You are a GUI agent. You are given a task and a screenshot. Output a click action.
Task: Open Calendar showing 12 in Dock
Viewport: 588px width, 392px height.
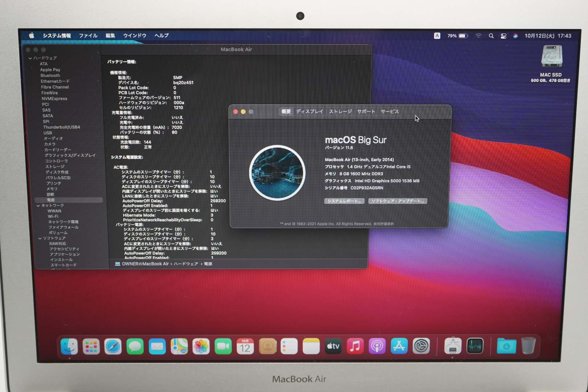click(245, 346)
